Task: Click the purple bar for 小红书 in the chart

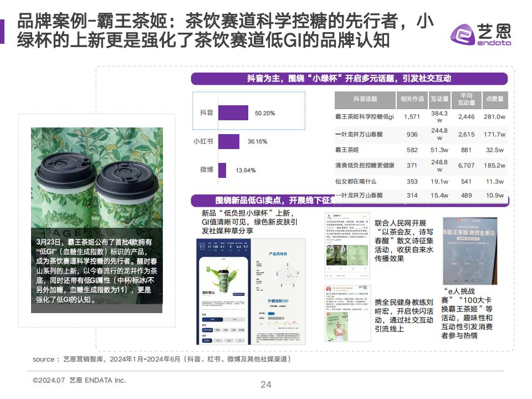Action: click(x=229, y=141)
